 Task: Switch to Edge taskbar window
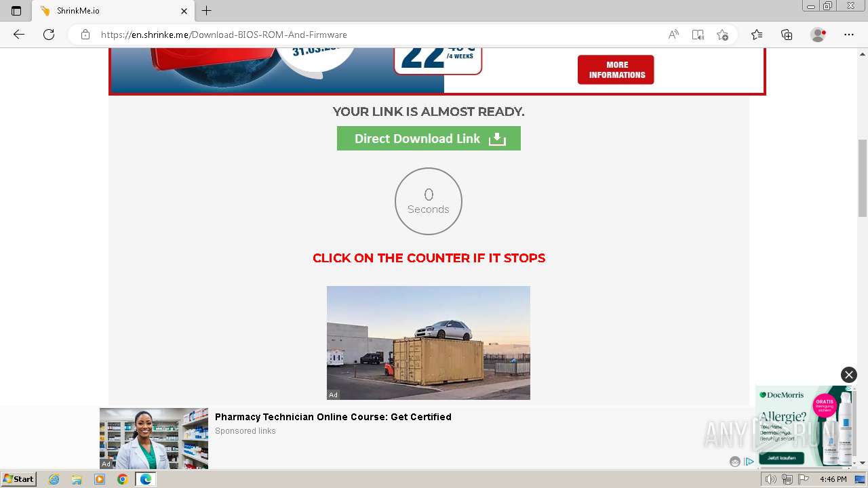point(145,479)
